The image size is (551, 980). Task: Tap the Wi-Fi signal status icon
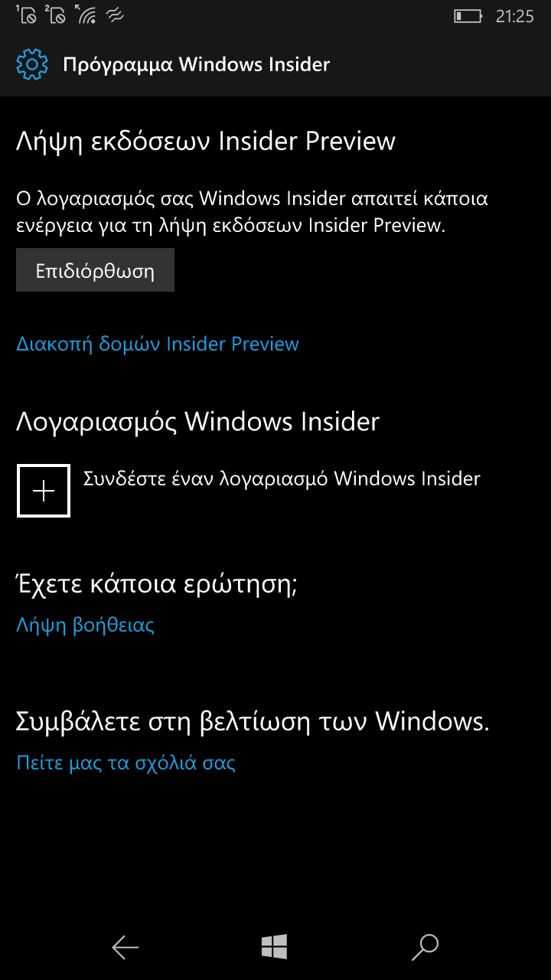click(x=84, y=15)
